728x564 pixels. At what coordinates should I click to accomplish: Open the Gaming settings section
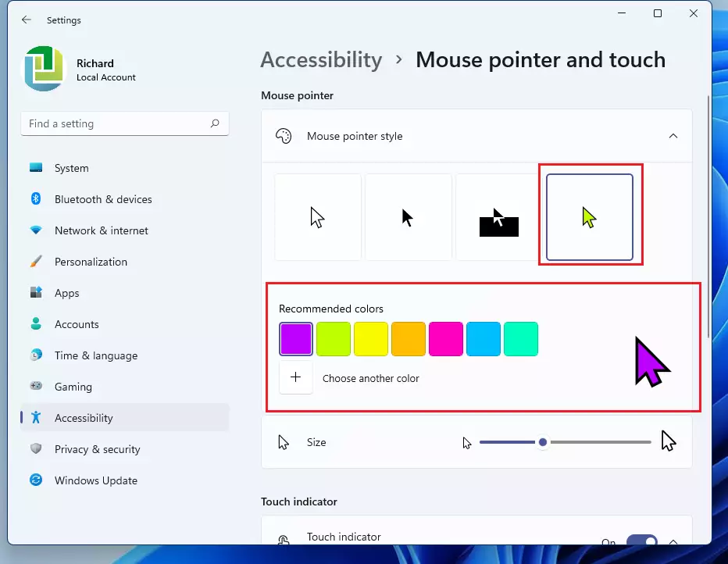[x=74, y=387]
